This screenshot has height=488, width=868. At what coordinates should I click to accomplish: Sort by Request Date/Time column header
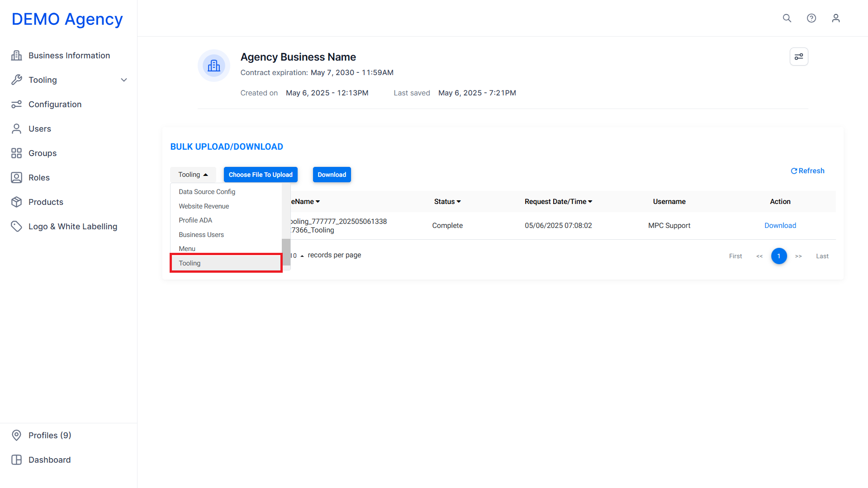558,202
